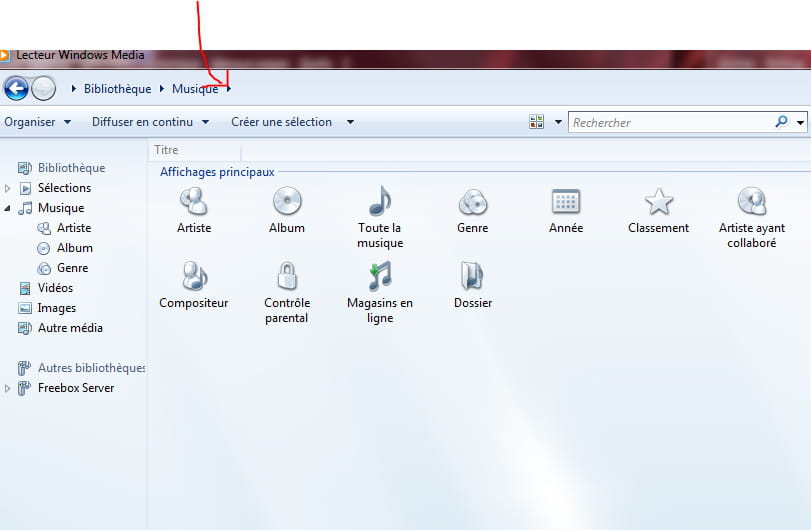Expand the Freebox Server node
This screenshot has height=530, width=811.
[x=7, y=388]
